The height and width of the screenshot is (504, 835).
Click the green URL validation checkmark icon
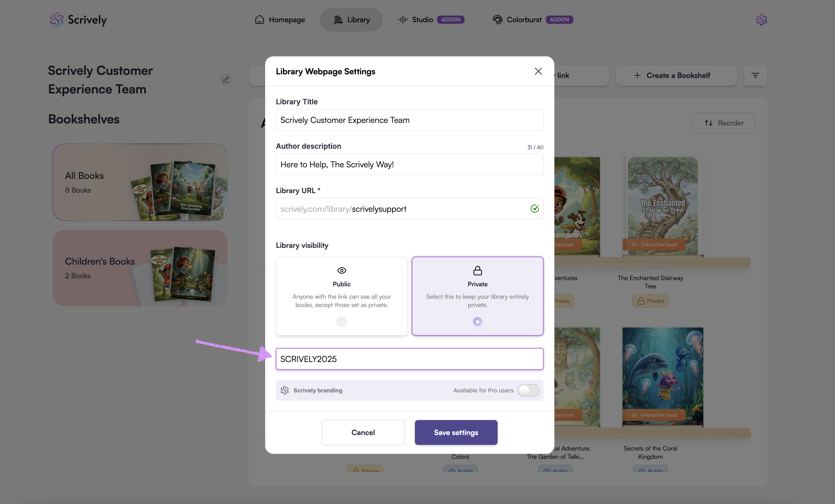click(x=535, y=209)
